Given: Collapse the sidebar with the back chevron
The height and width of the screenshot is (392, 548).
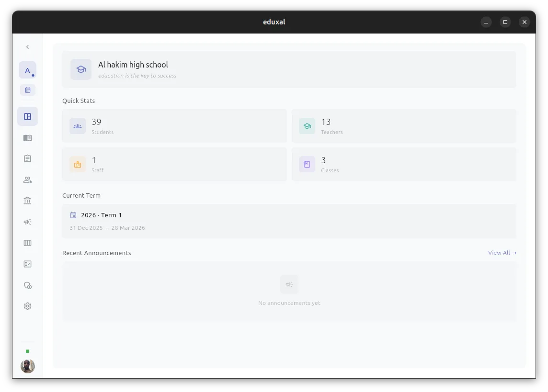Looking at the screenshot, I should [27, 46].
